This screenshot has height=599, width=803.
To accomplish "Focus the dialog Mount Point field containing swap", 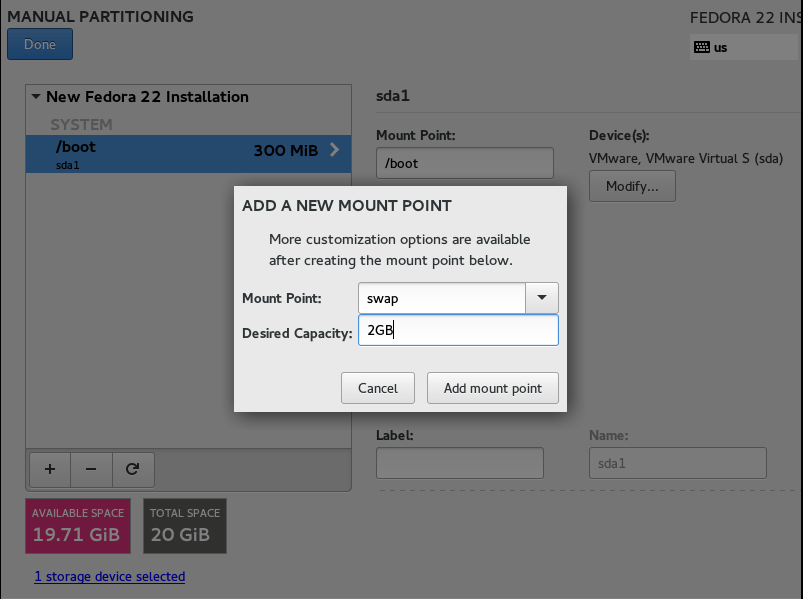I will click(442, 298).
